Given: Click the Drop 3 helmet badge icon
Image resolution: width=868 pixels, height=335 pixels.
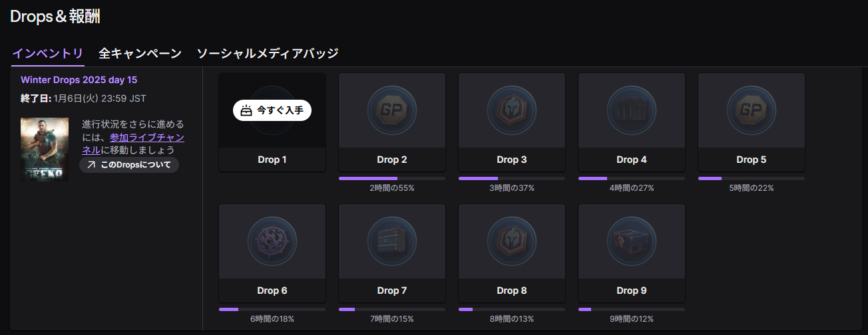Looking at the screenshot, I should (x=511, y=110).
